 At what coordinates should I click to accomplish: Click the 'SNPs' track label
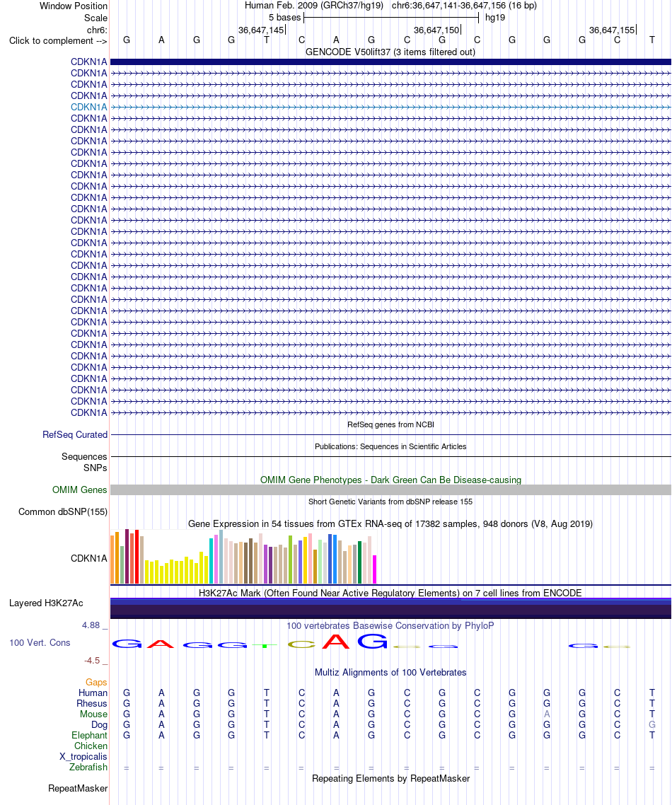(95, 468)
